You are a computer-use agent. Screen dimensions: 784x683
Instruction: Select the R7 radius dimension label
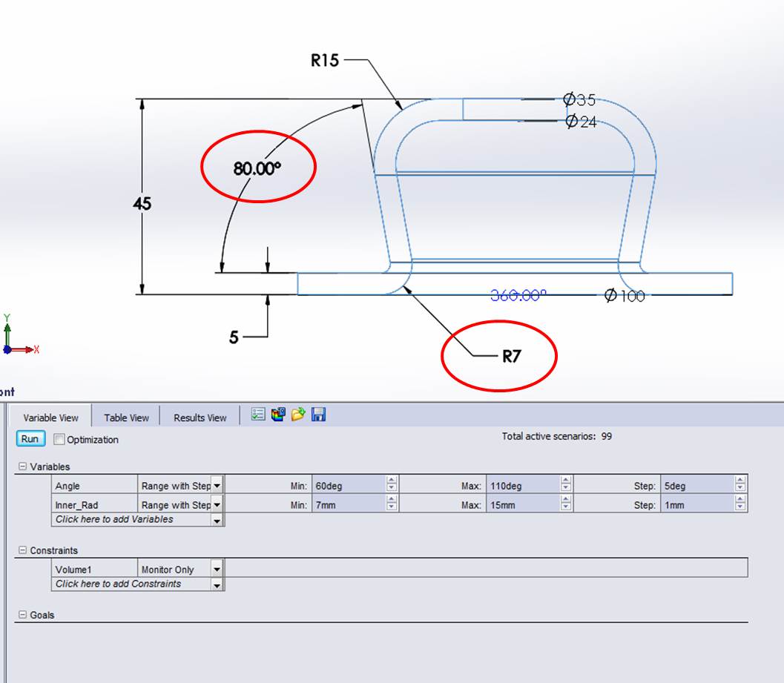(512, 357)
